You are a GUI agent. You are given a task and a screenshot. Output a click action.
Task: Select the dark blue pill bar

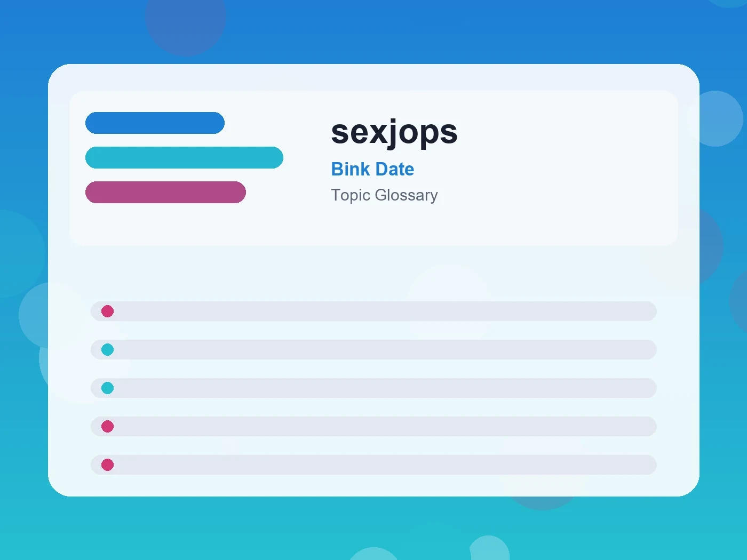(x=155, y=123)
